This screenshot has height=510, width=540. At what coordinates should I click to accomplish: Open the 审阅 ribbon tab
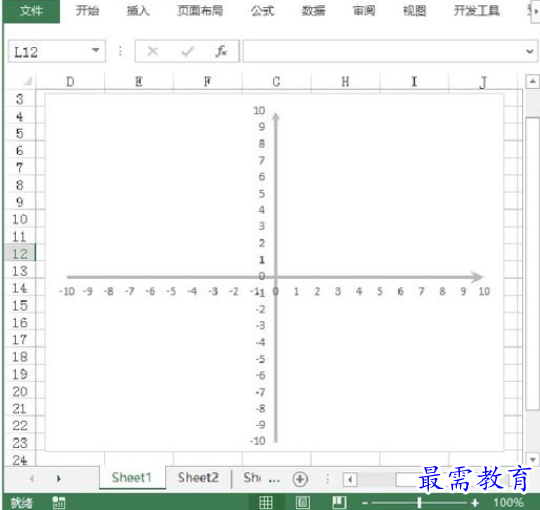click(364, 11)
